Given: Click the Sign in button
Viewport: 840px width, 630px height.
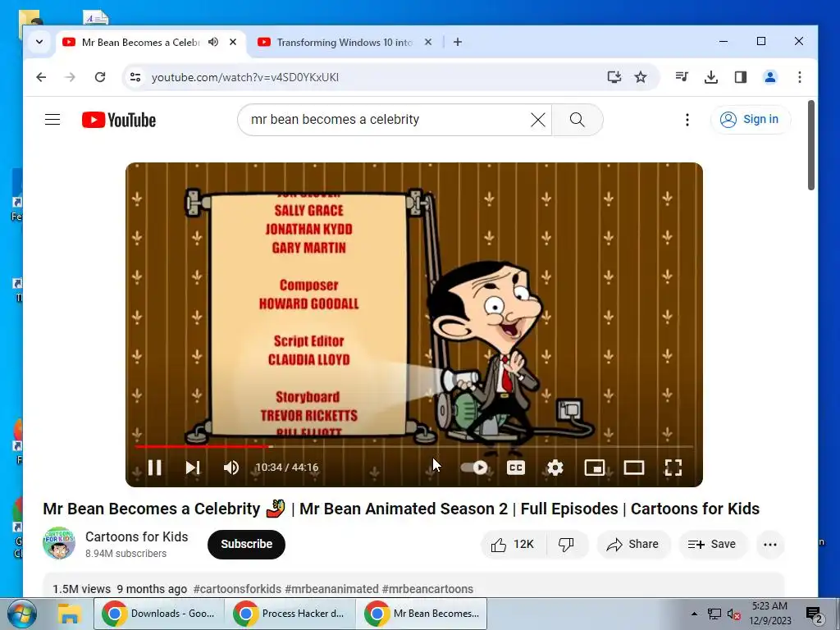Looking at the screenshot, I should click(750, 120).
